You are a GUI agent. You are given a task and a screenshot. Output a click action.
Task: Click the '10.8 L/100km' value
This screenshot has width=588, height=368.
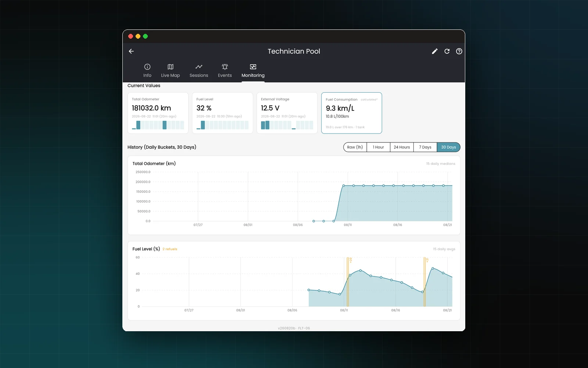[x=337, y=116]
